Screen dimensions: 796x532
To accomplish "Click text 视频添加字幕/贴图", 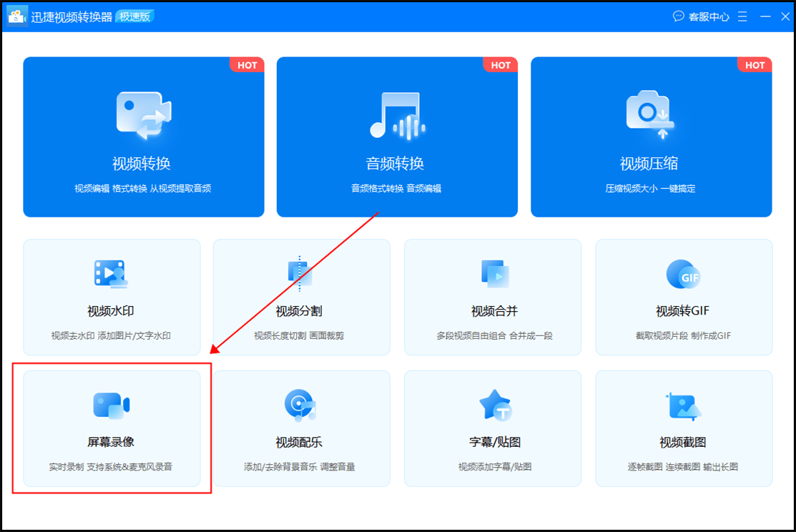I will (x=495, y=466).
